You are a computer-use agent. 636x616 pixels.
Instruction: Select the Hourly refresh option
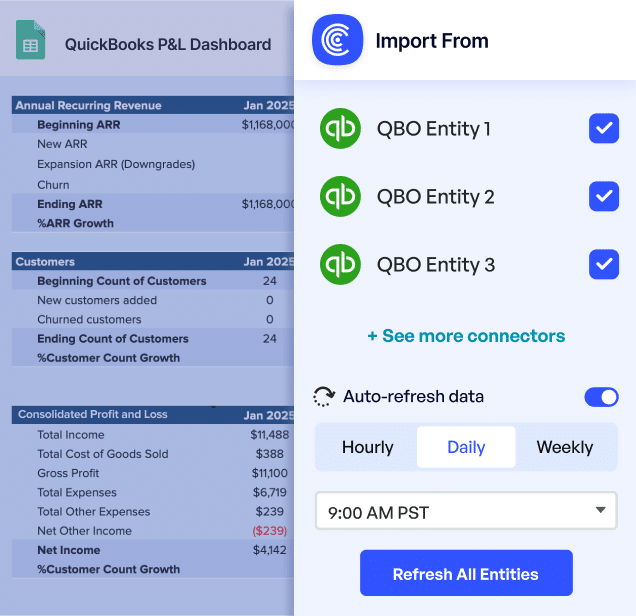[367, 447]
